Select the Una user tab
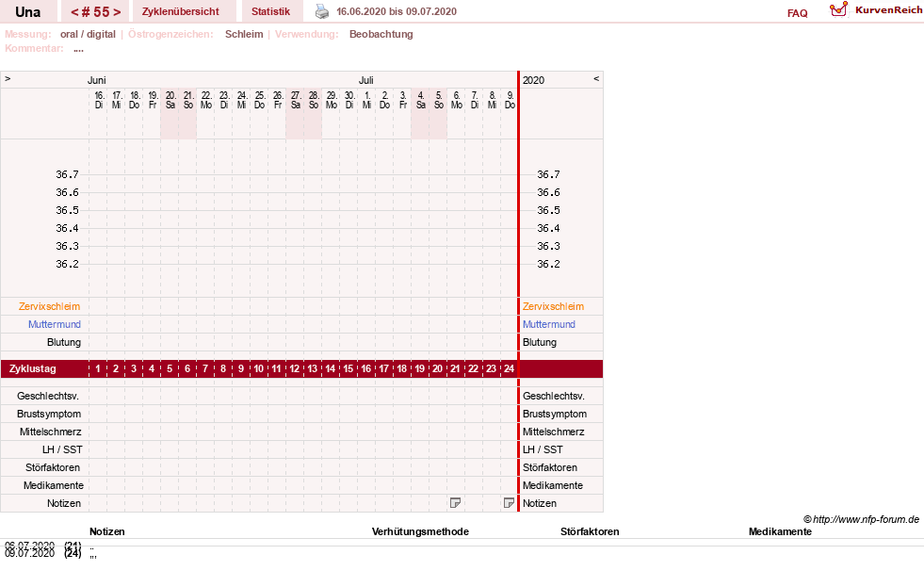The image size is (924, 587). coord(27,12)
